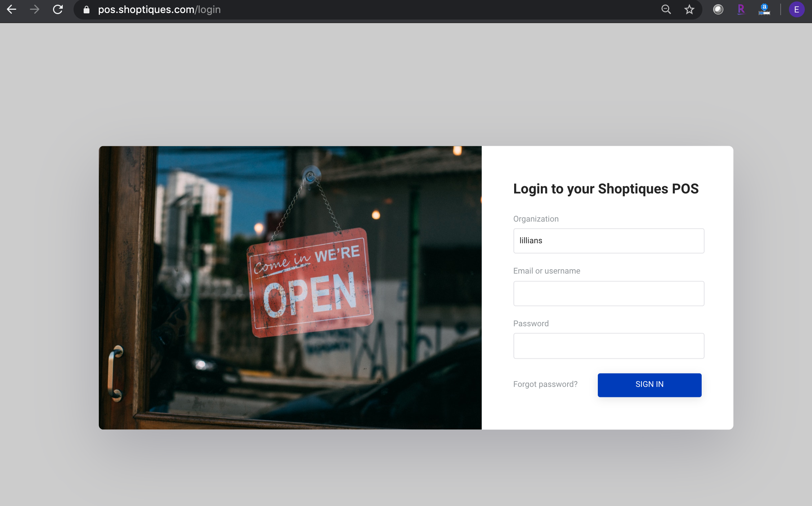
Task: Open the purple E profile avatar
Action: 796,10
